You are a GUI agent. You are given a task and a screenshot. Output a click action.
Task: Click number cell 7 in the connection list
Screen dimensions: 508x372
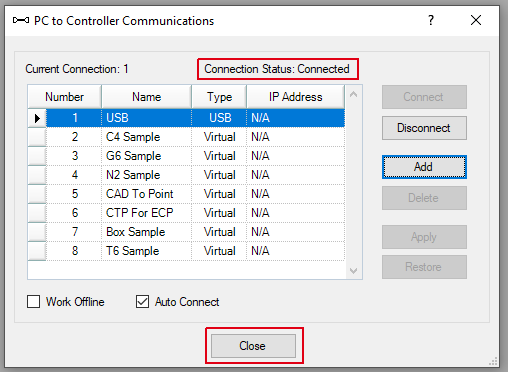coord(74,232)
